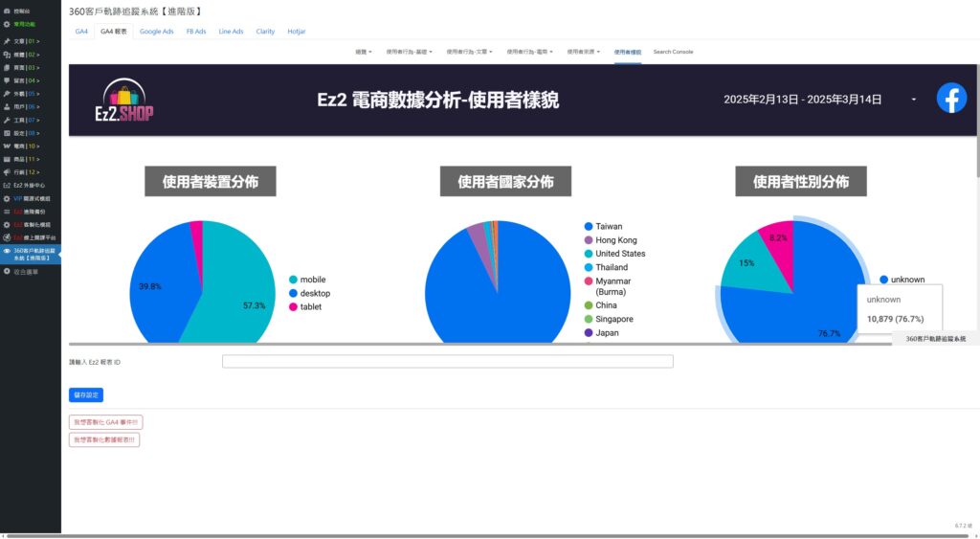
Task: Open the 留言 | 04 comments icon
Action: click(7, 80)
